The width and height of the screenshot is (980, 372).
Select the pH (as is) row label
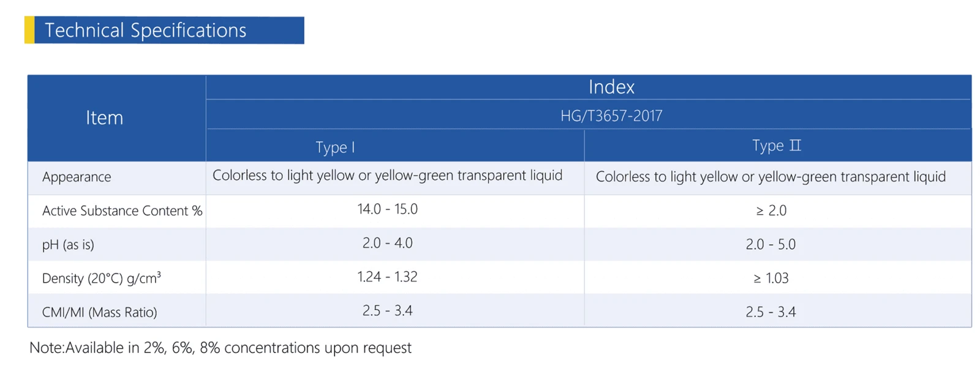point(68,245)
